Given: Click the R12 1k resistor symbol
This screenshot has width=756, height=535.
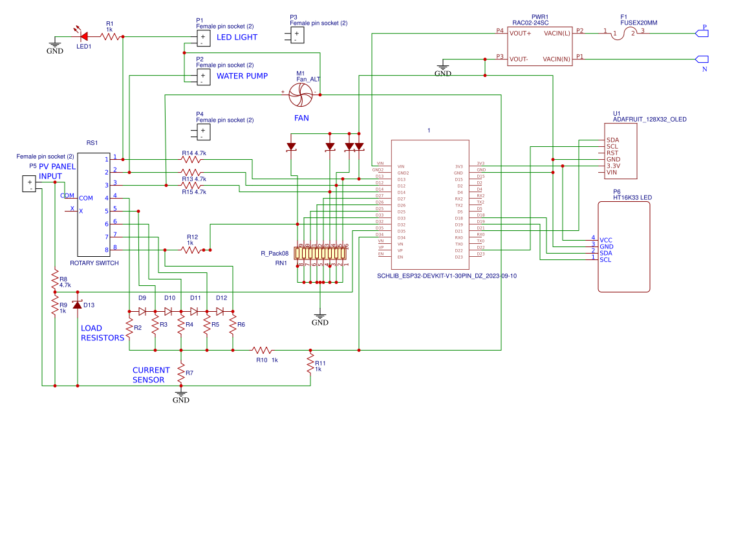Looking at the screenshot, I should [x=191, y=250].
